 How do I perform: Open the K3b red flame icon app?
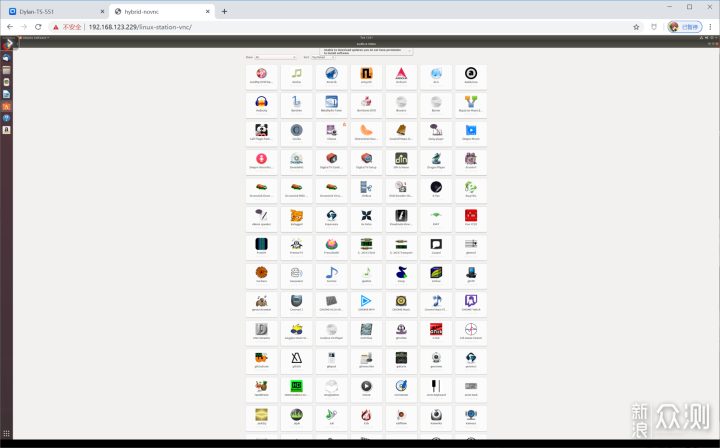[366, 418]
